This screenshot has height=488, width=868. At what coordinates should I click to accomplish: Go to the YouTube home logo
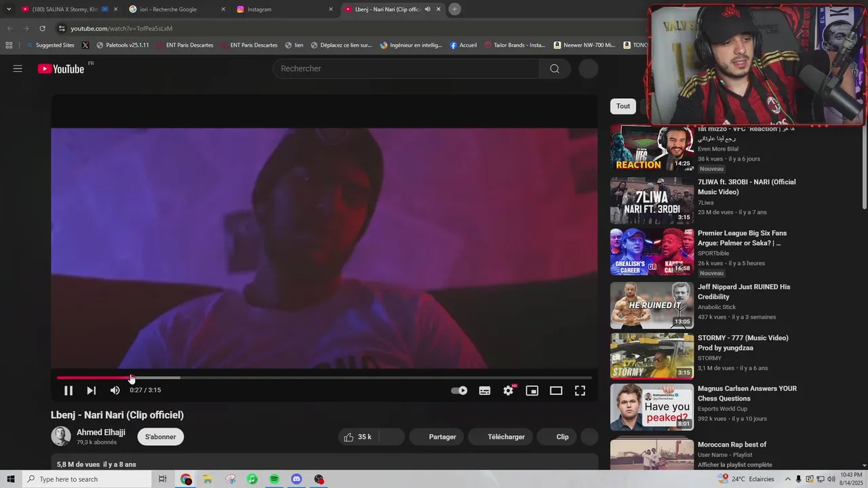61,68
